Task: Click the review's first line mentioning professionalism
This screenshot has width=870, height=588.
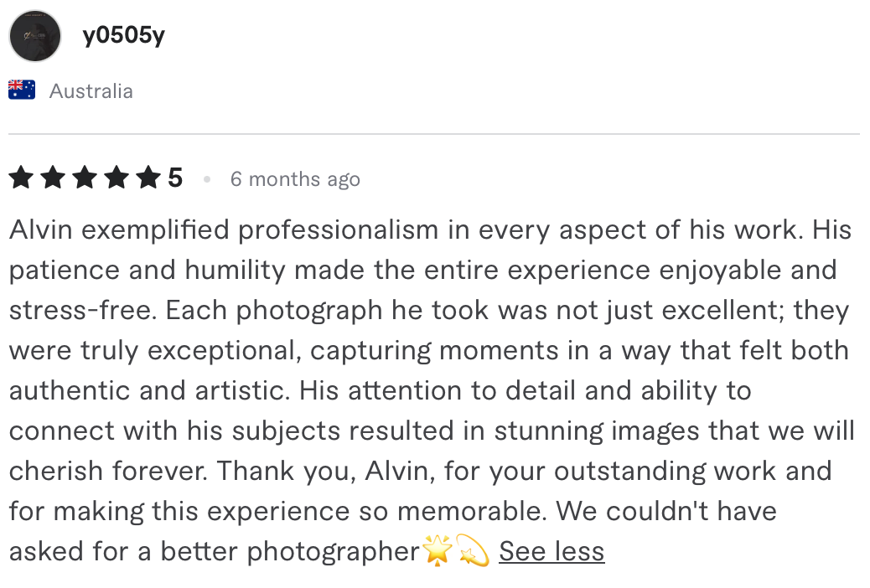Action: click(430, 230)
